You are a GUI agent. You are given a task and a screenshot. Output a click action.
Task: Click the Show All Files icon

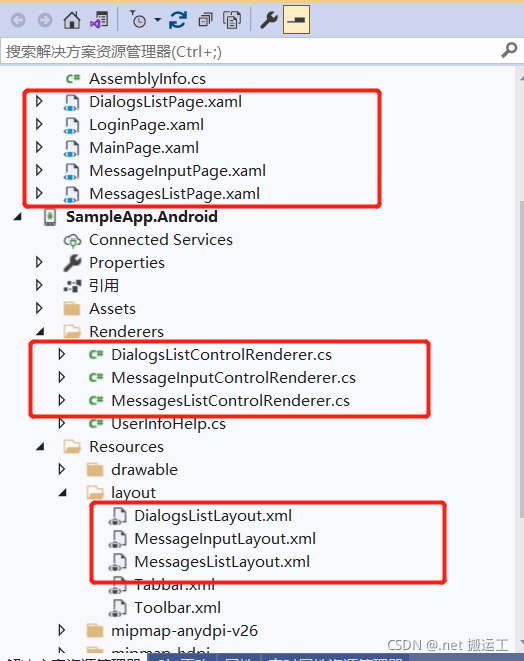coord(231,20)
